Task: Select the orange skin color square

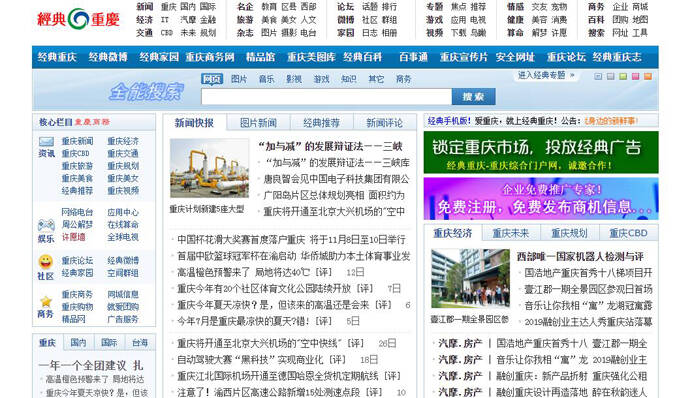Action: [x=648, y=77]
